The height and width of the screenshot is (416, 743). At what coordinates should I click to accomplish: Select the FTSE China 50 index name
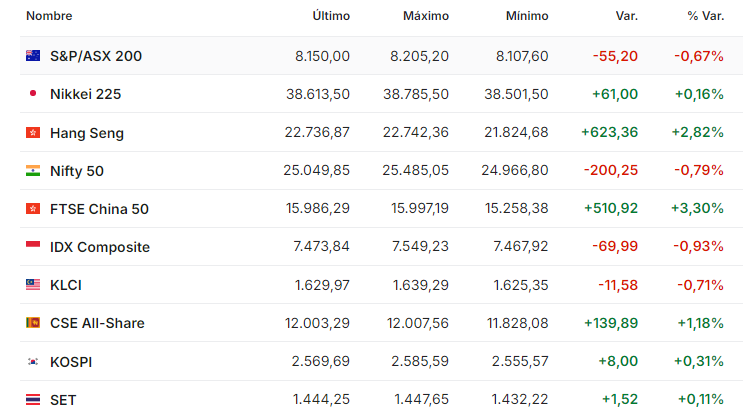(99, 209)
